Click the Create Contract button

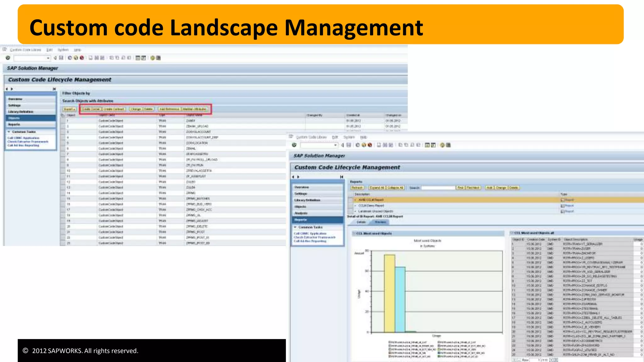click(x=114, y=109)
